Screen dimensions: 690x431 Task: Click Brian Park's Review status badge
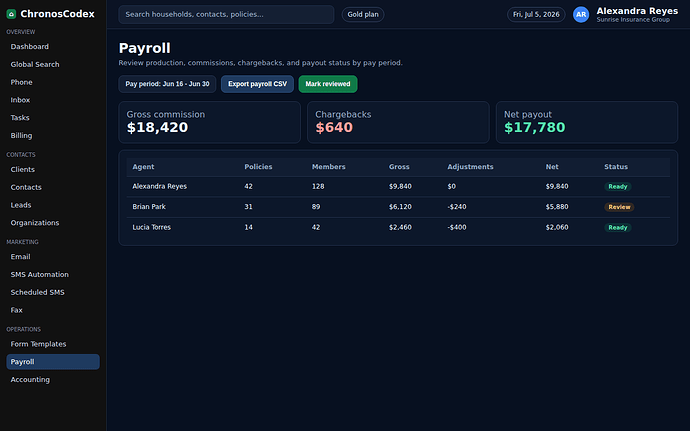[619, 207]
